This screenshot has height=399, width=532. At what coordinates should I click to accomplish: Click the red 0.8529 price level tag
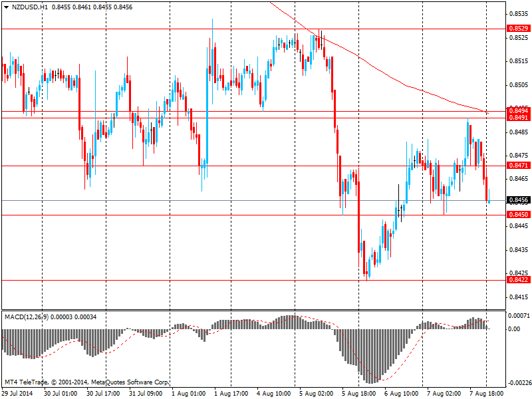pos(518,29)
